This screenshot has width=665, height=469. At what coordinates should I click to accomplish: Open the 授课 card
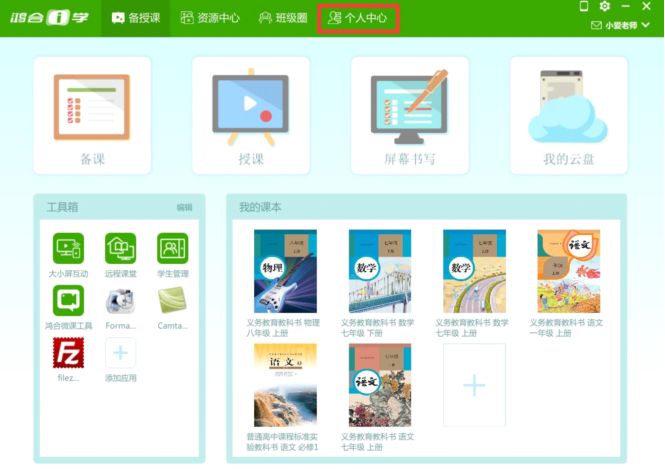[251, 115]
